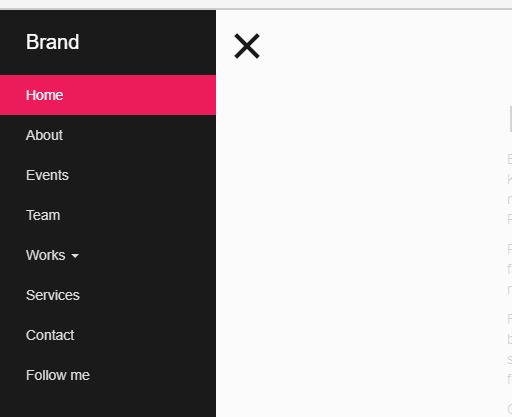Click empty dark sidebar area below Follow me

[x=108, y=406]
